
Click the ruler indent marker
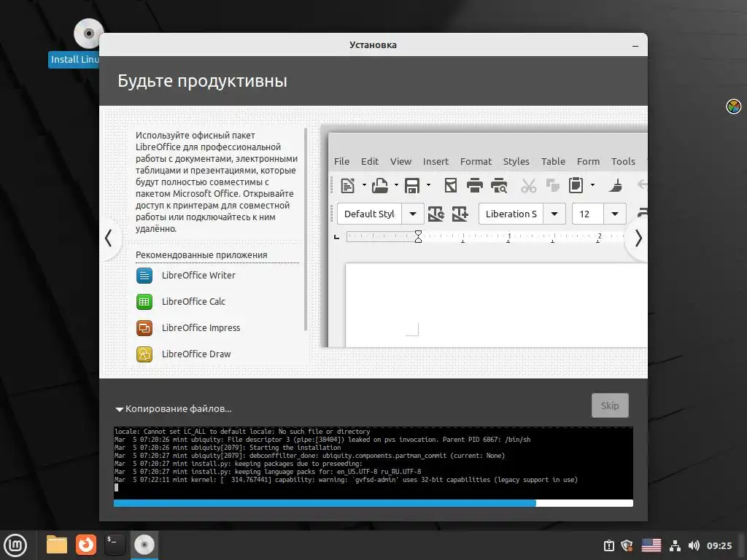point(418,237)
